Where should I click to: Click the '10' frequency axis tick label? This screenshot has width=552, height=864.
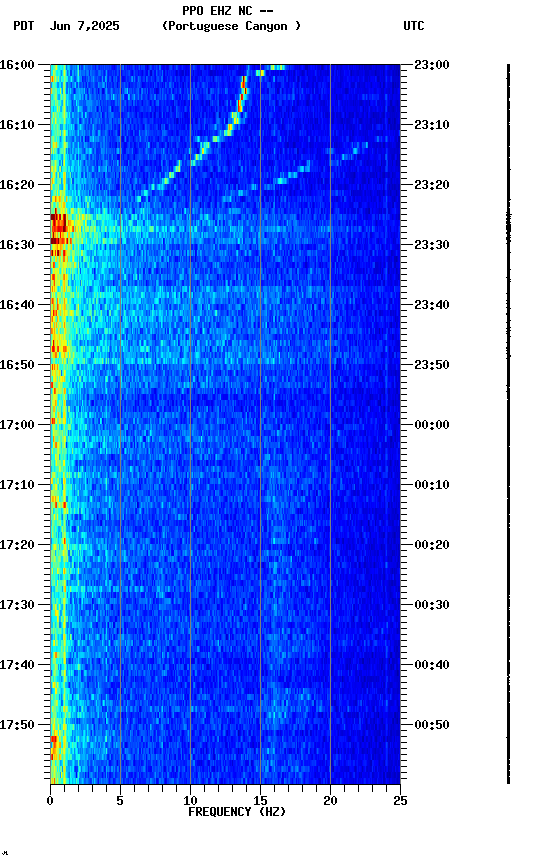coord(190,801)
